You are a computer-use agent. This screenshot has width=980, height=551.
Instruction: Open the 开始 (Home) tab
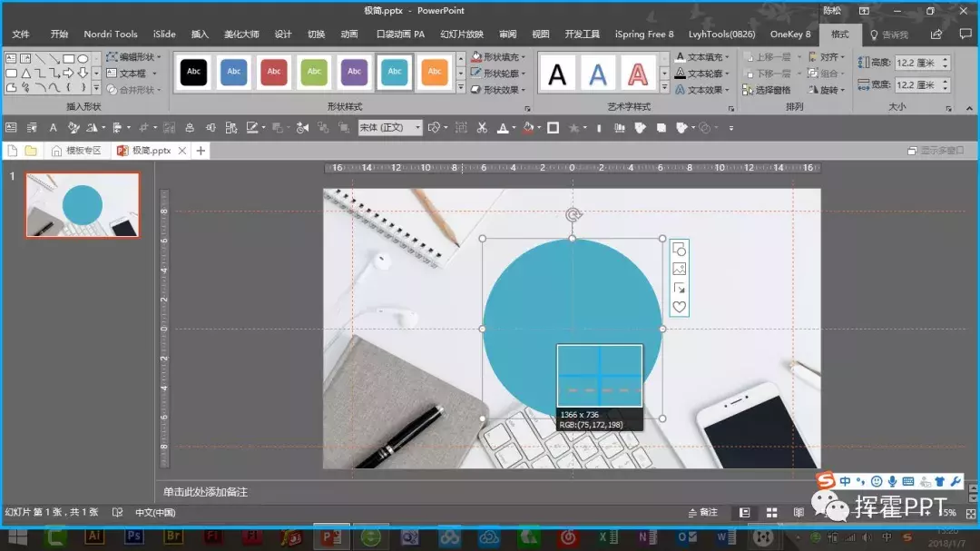[59, 34]
